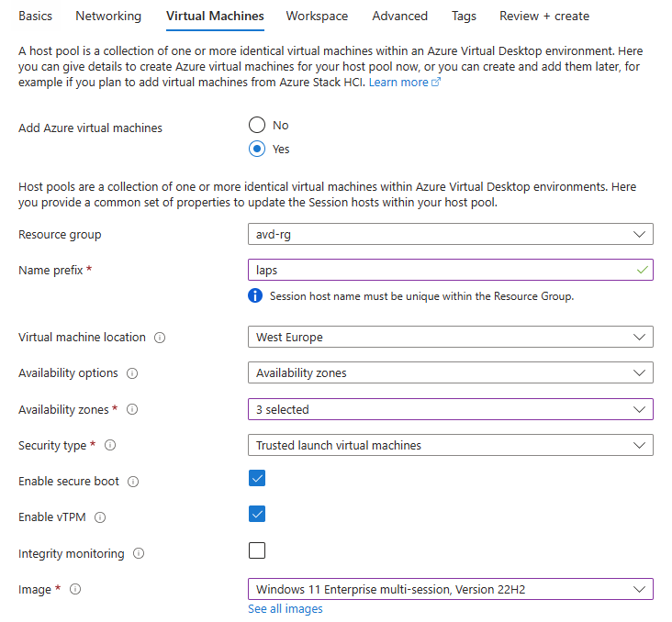Viewport: 672px width, 622px height.
Task: Select the Virtual Machines tab
Action: coord(215,17)
